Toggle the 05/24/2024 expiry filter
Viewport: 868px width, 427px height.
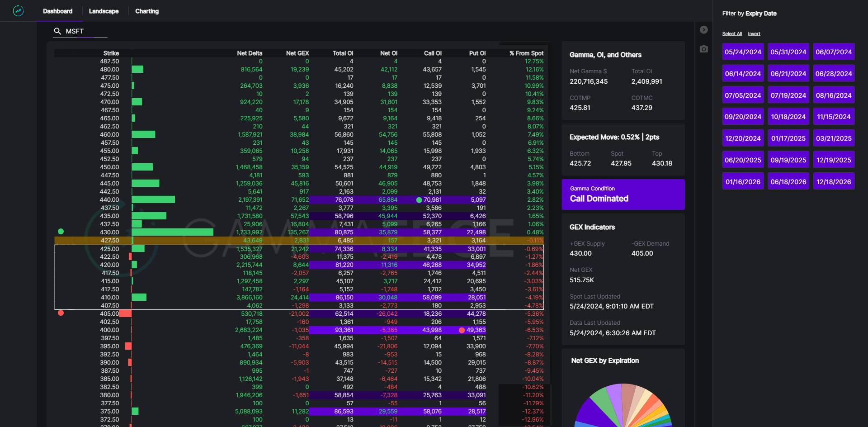[743, 52]
